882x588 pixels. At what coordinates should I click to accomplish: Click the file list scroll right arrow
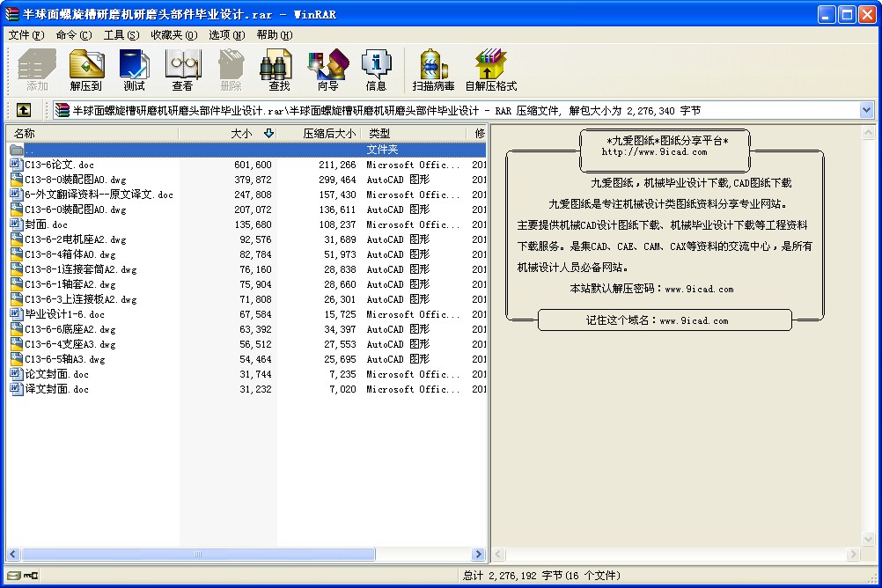pyautogui.click(x=479, y=555)
